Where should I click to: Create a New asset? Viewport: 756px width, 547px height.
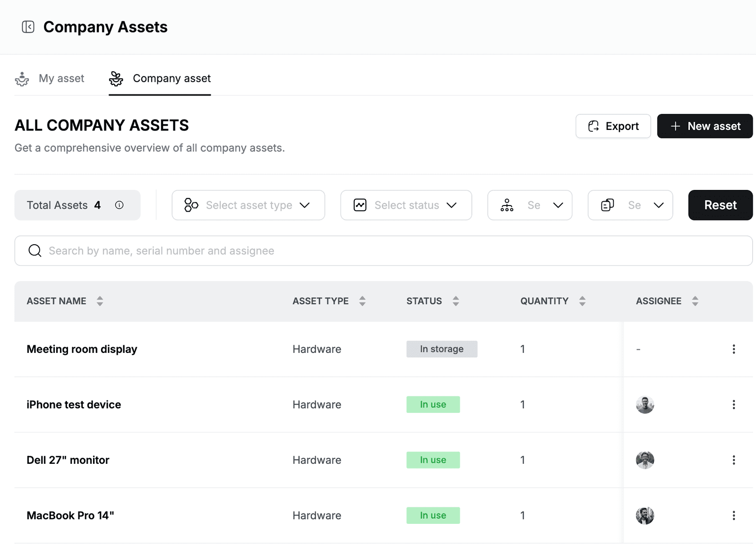point(704,126)
